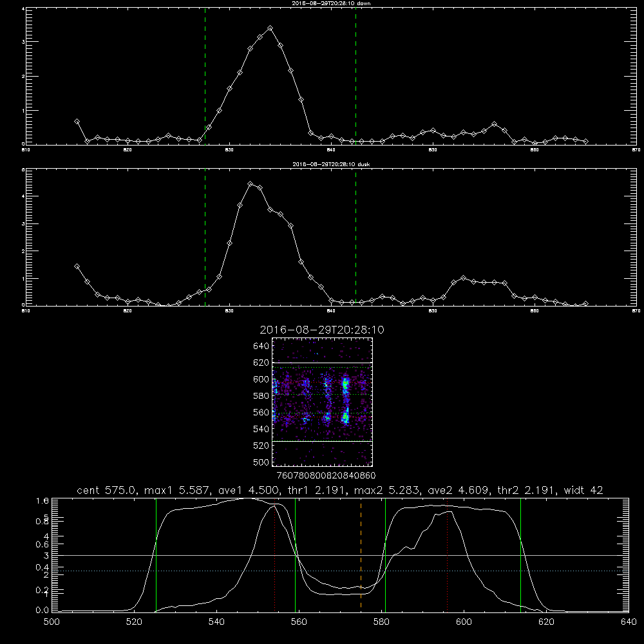Select the left green dashed line in the dusk plot

[205, 237]
